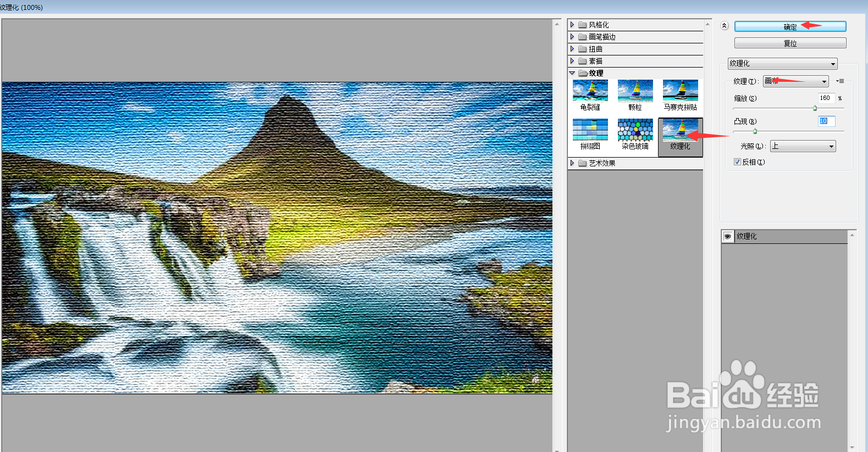Click the 扭曲 folder icon
The height and width of the screenshot is (452, 868).
(582, 49)
